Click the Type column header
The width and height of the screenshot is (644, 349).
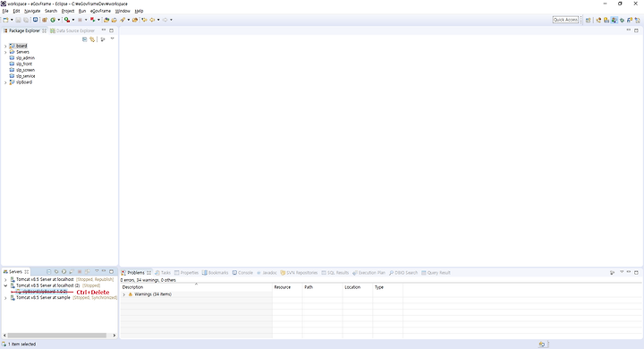coord(379,287)
